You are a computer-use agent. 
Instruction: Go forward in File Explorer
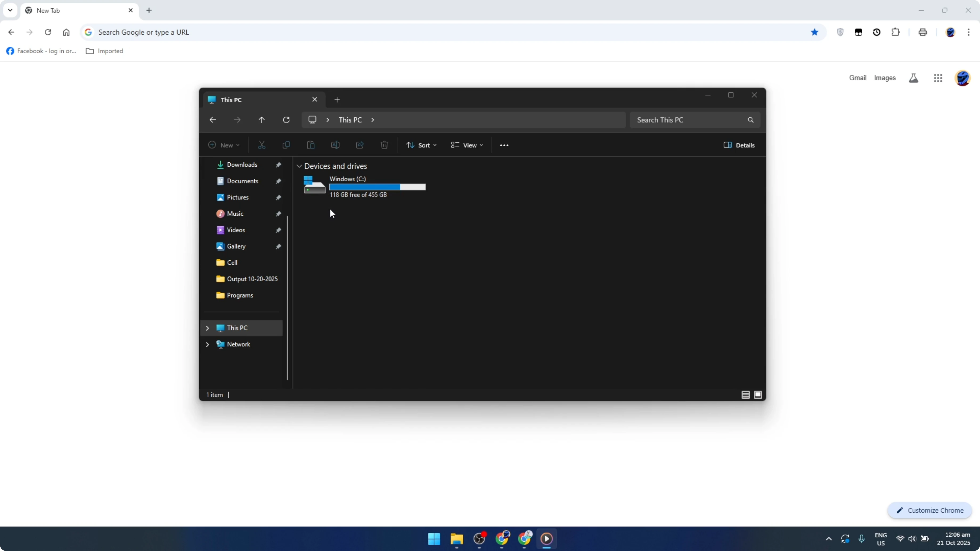237,120
